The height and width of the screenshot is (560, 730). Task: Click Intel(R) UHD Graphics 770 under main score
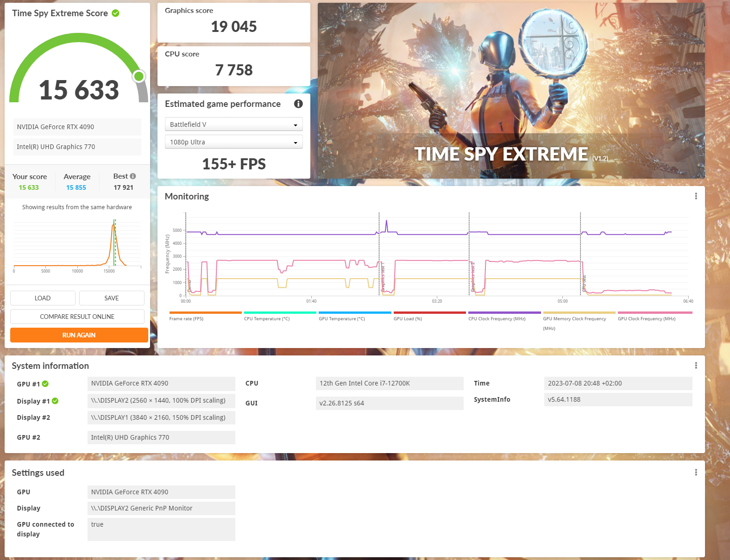tap(77, 147)
